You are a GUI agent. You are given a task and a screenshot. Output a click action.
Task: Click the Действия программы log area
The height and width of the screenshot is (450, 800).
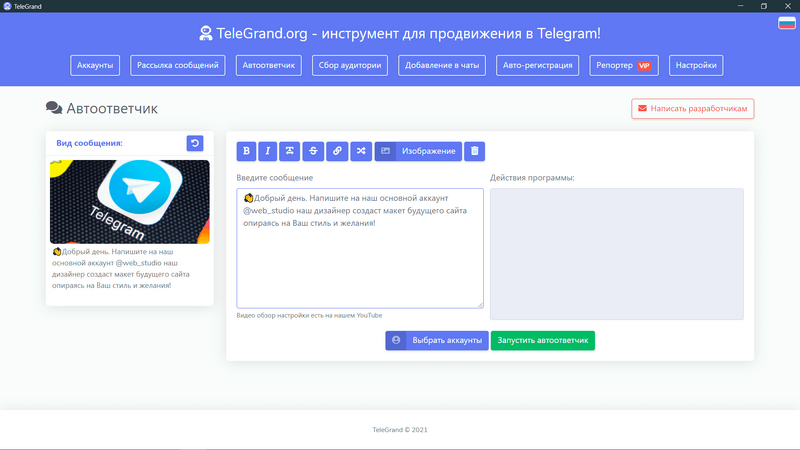click(616, 254)
